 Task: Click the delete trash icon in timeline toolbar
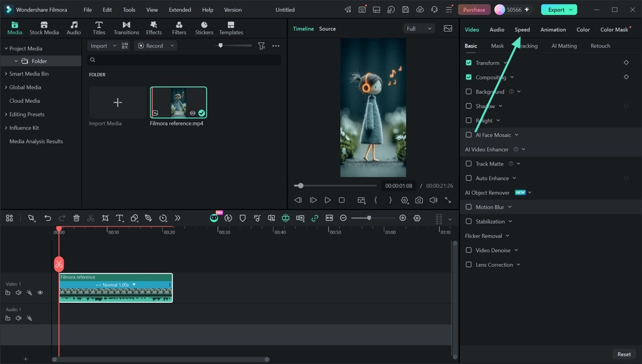point(76,218)
